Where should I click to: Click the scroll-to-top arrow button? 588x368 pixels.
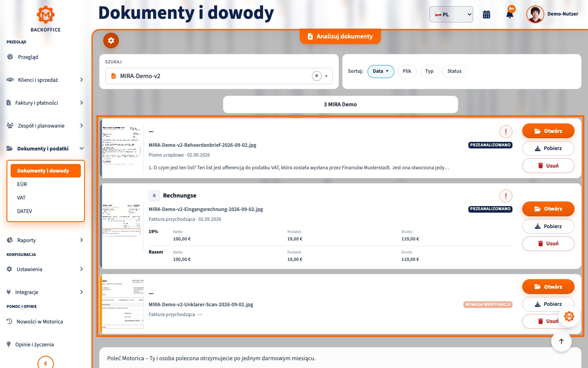561,341
